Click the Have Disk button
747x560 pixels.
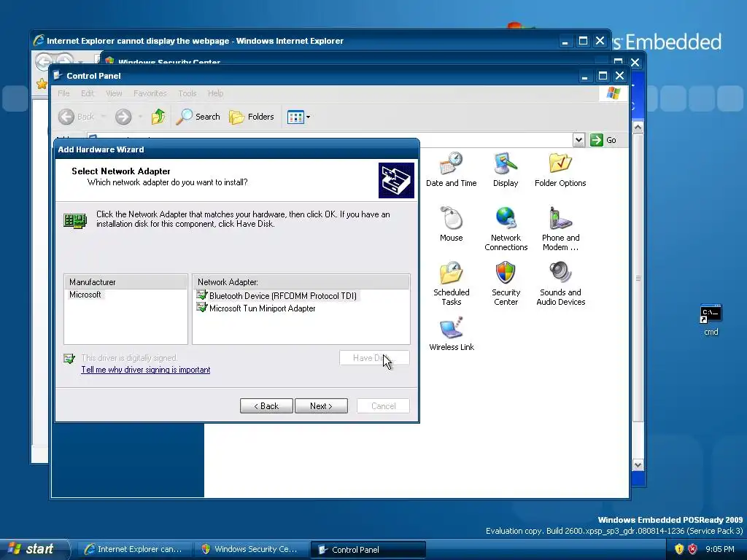tap(374, 357)
